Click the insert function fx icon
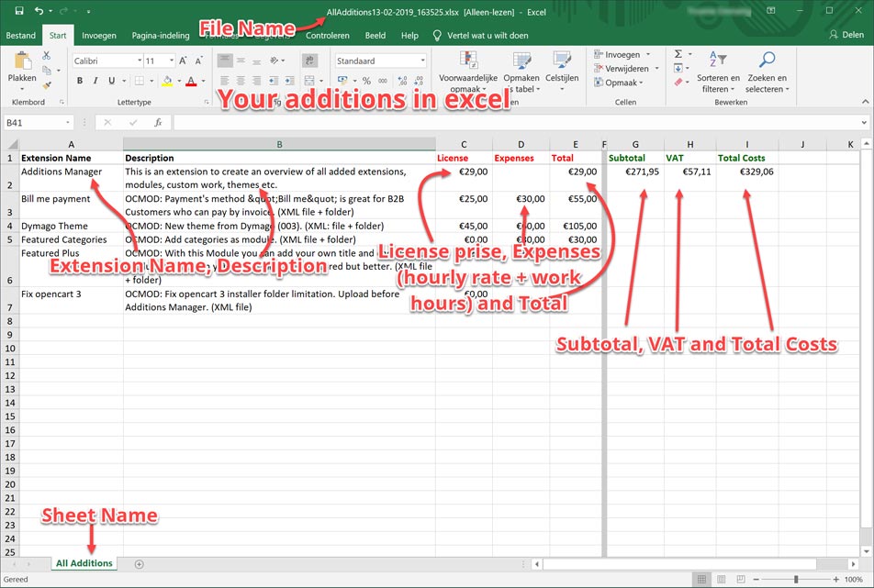 click(x=158, y=123)
